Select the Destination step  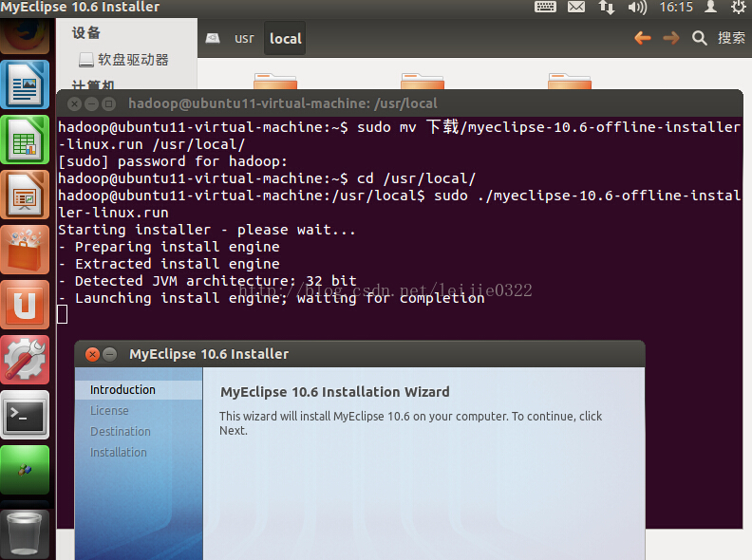121,432
